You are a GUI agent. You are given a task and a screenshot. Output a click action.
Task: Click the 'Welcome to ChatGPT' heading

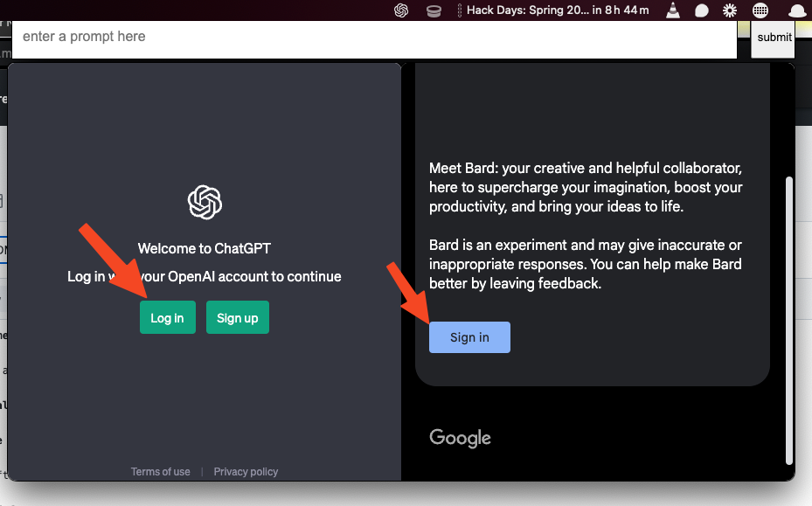tap(204, 248)
